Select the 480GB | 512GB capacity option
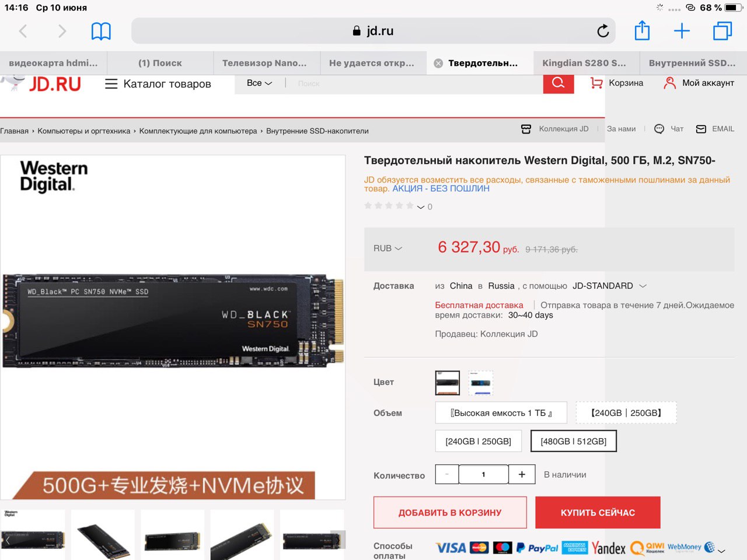The height and width of the screenshot is (560, 747). (x=574, y=441)
